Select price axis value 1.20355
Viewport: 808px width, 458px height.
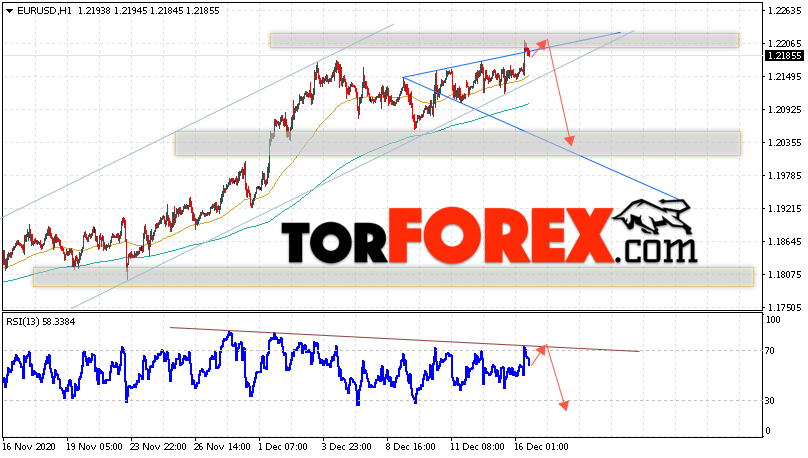tap(784, 143)
